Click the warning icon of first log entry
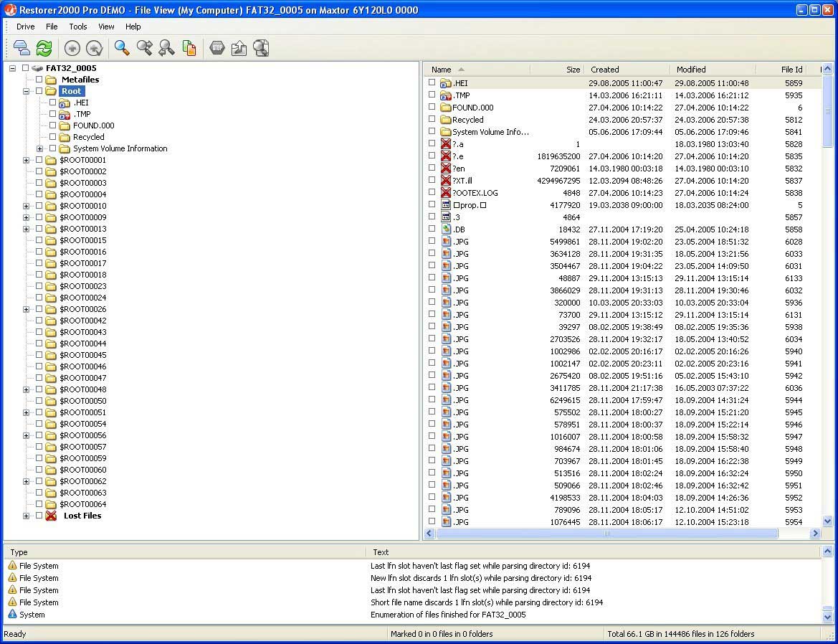838x644 pixels. [x=12, y=565]
